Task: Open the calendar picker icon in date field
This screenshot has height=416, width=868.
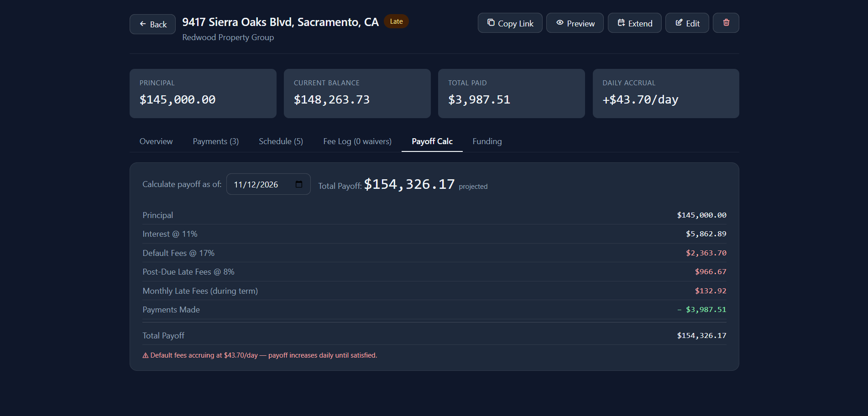Action: [299, 184]
